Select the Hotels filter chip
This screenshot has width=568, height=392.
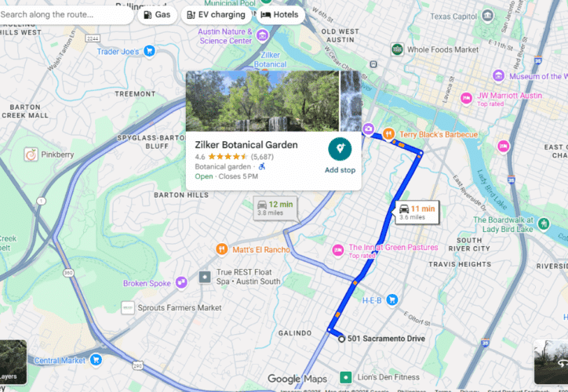click(x=280, y=15)
